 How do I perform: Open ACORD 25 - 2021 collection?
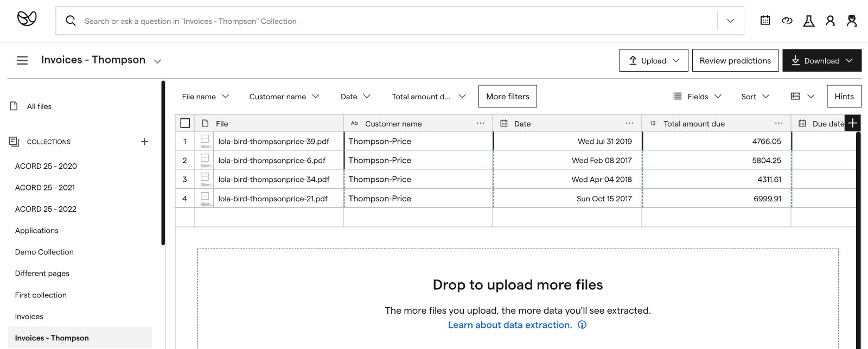45,187
